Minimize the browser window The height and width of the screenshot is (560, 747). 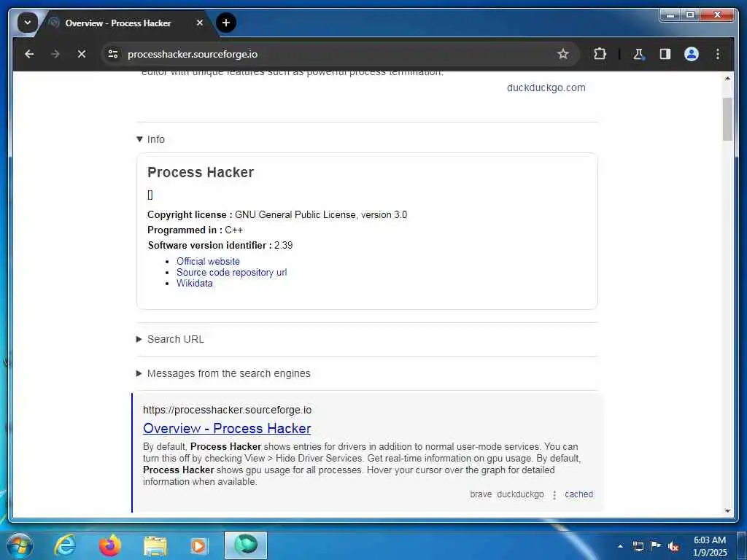coord(670,16)
